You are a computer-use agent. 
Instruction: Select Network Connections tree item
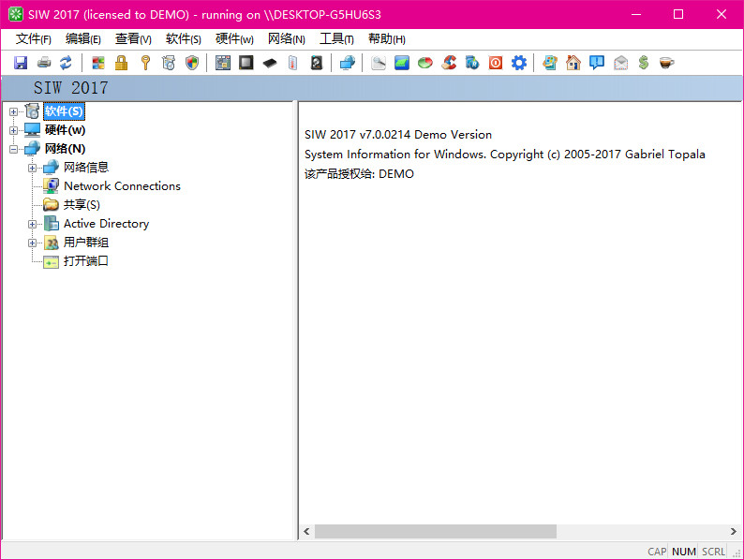(x=122, y=185)
